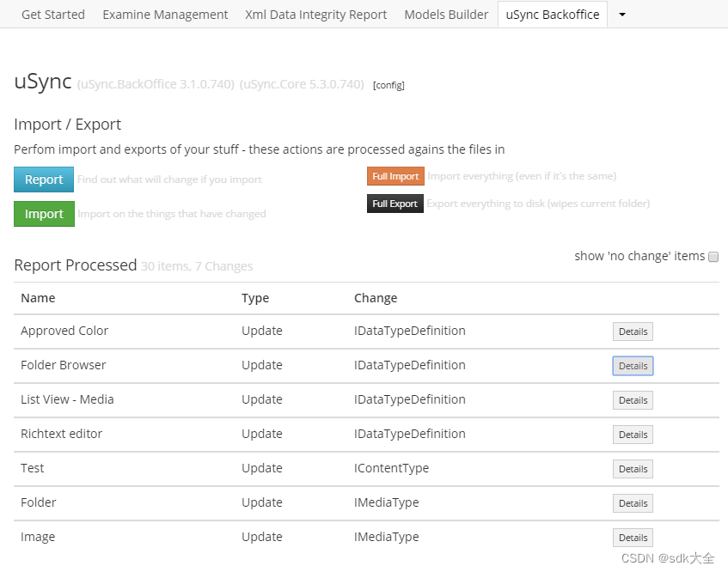Open Details for Richtext editor
The image size is (728, 572).
coord(633,435)
